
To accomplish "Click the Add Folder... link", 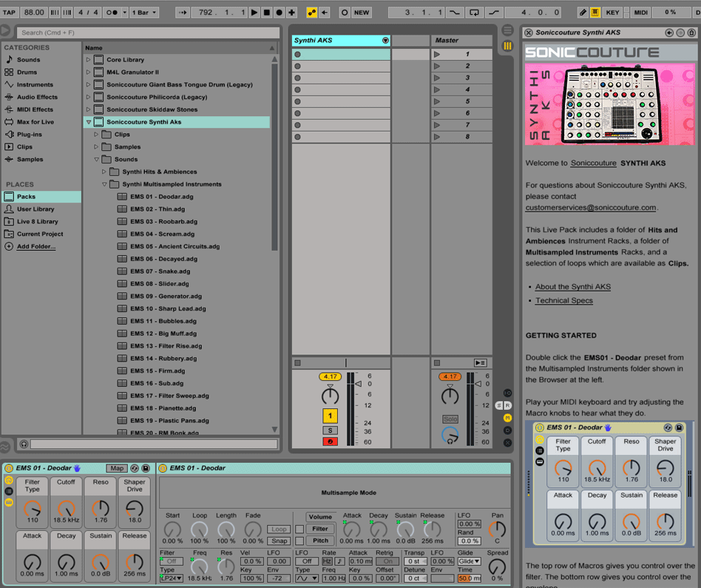I will pyautogui.click(x=36, y=246).
